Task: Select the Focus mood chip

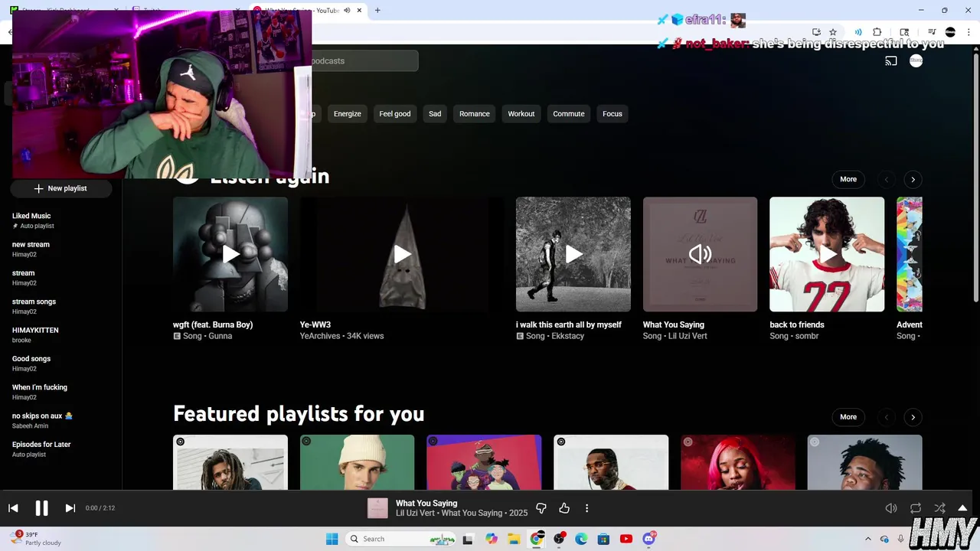Action: point(612,114)
